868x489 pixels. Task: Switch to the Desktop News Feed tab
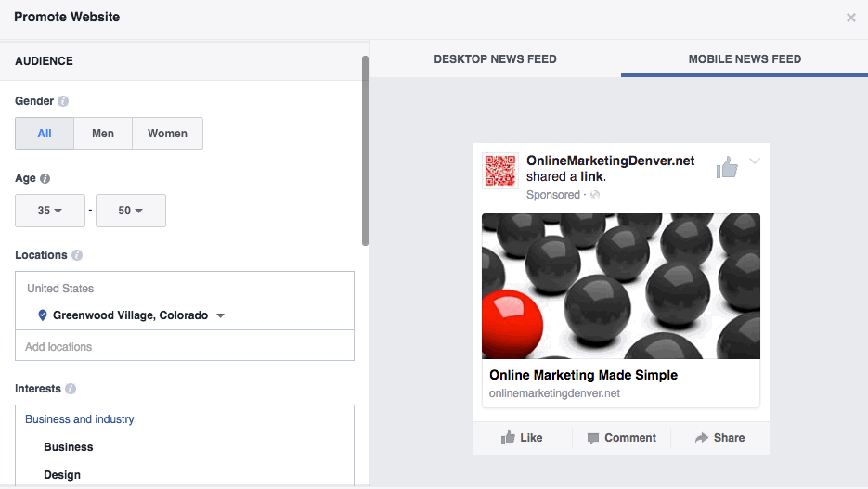coord(495,59)
